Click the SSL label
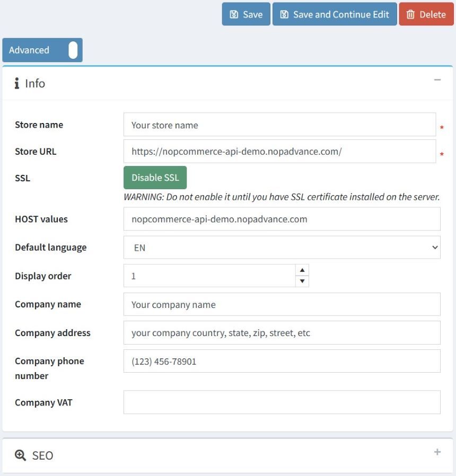The height and width of the screenshot is (476, 456). click(22, 178)
